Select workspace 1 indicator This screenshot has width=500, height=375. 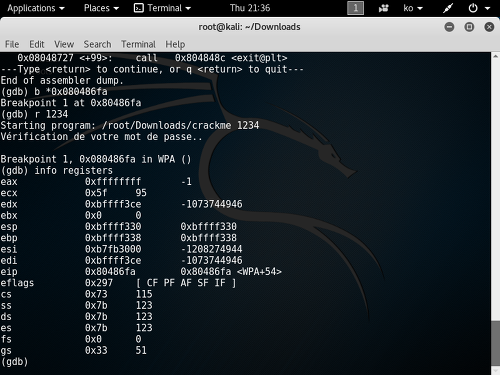point(355,8)
